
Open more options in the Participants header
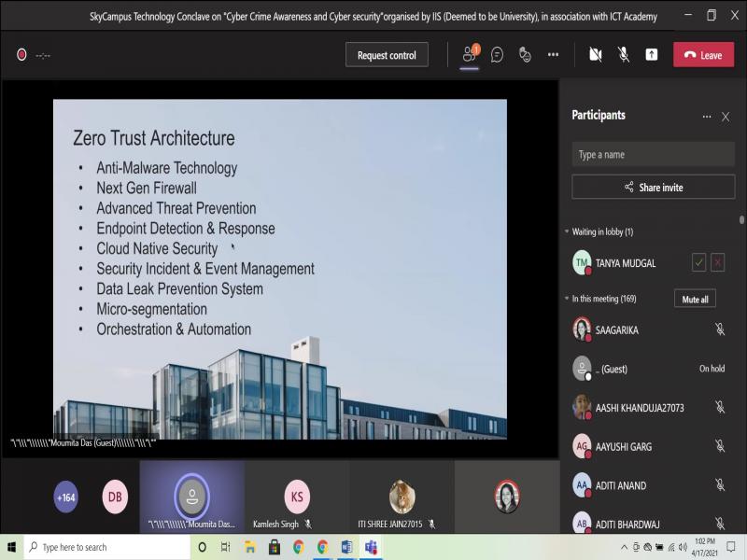point(706,117)
